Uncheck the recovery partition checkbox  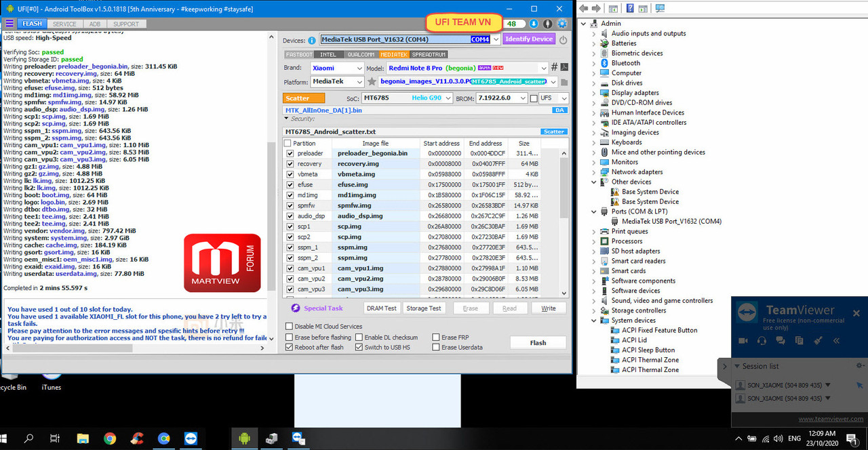pyautogui.click(x=290, y=163)
